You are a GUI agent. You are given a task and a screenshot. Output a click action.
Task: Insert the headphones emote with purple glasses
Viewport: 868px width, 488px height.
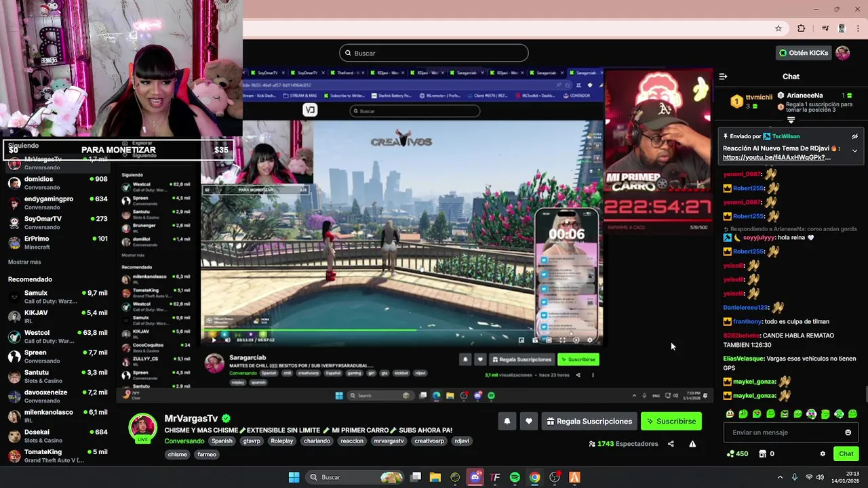(811, 414)
